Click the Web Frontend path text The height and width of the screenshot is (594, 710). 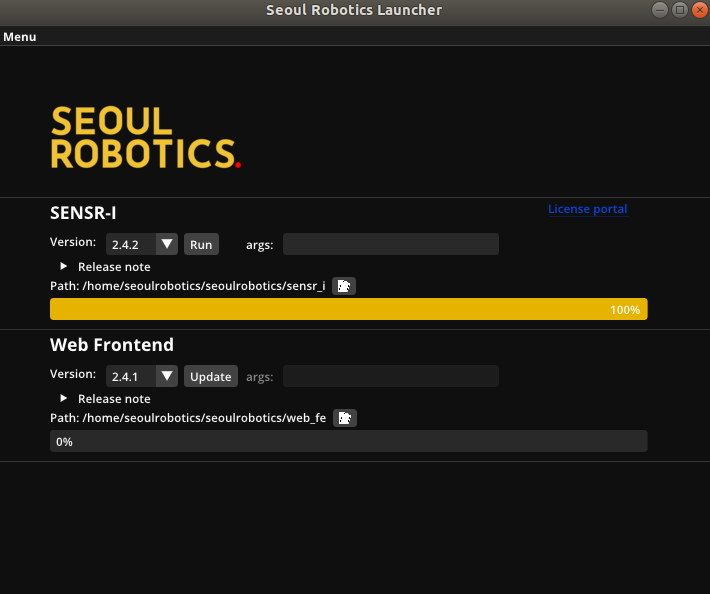click(x=188, y=418)
